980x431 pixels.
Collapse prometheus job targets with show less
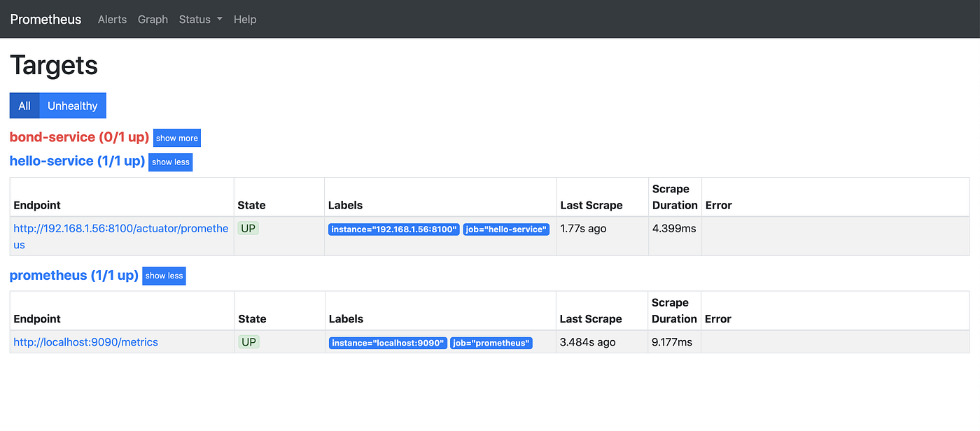coord(163,276)
